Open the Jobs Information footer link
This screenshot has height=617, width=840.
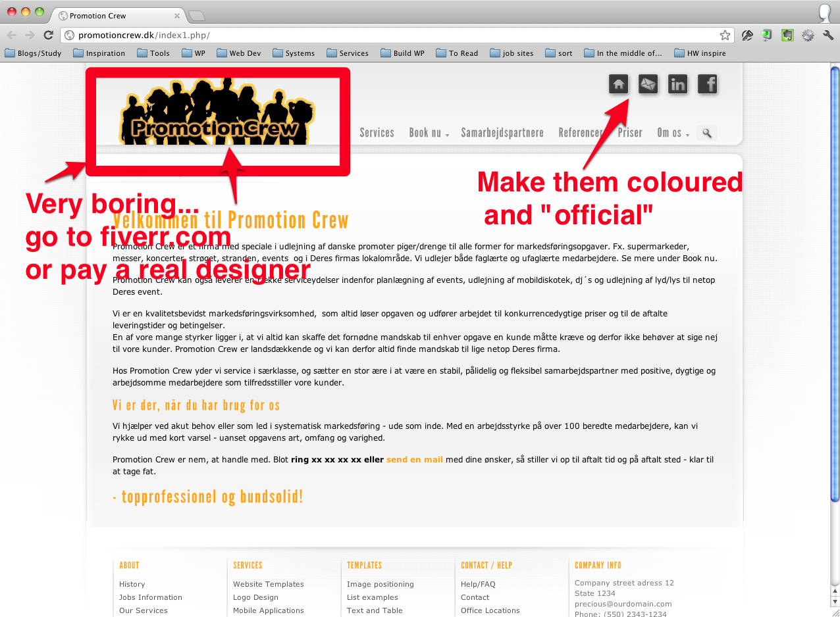[x=151, y=597]
